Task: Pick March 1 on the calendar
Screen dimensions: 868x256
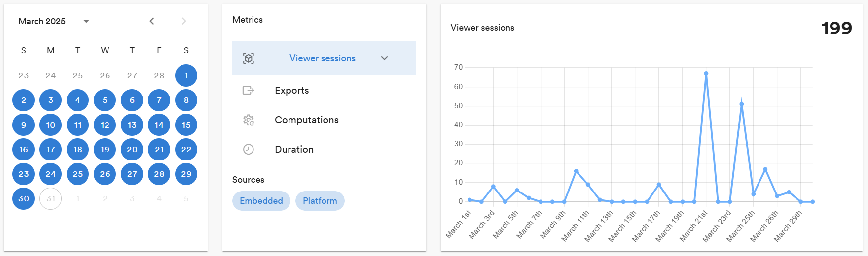Action: pyautogui.click(x=186, y=76)
